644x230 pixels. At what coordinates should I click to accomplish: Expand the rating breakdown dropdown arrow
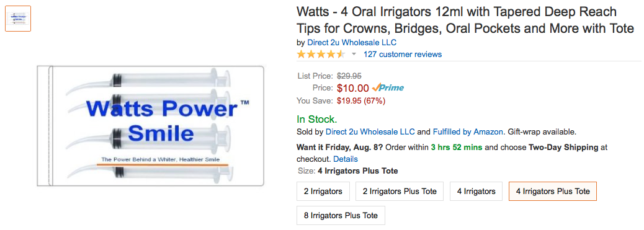[354, 54]
